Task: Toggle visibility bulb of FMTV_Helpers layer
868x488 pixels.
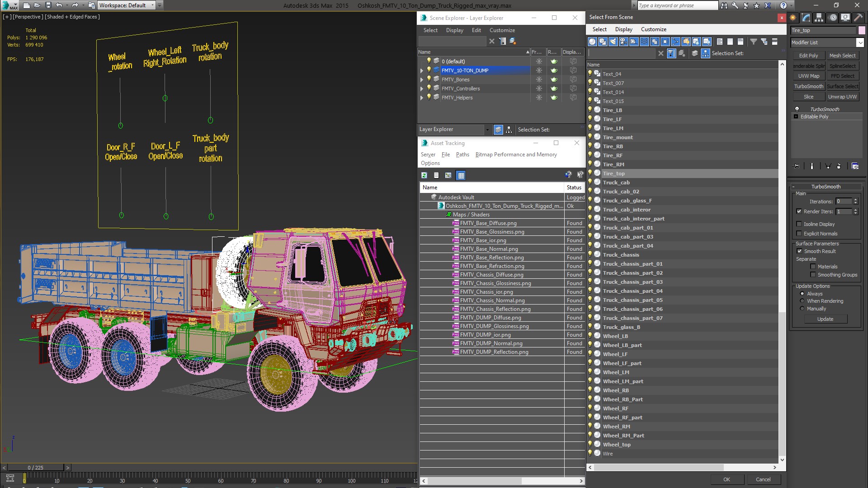Action: [429, 97]
